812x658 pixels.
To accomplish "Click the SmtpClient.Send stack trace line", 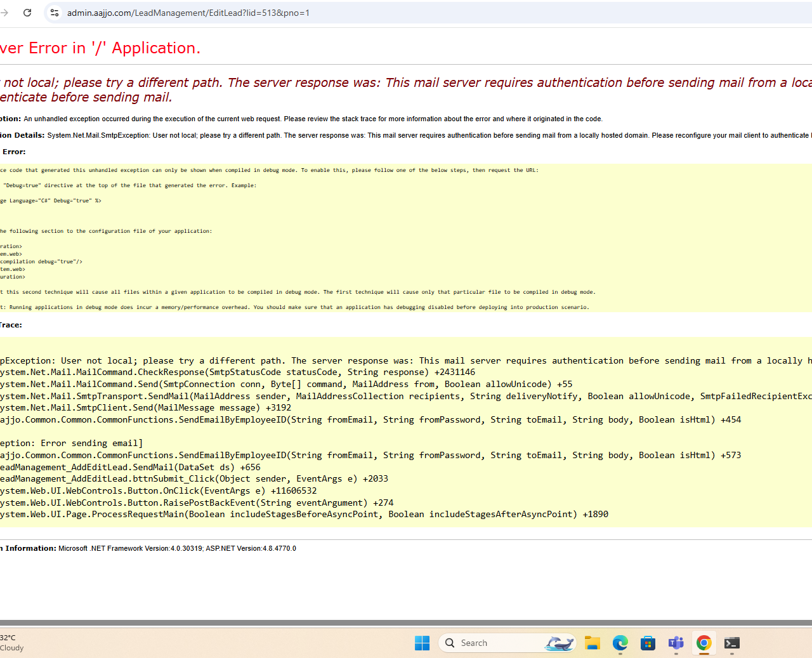I will [145, 408].
